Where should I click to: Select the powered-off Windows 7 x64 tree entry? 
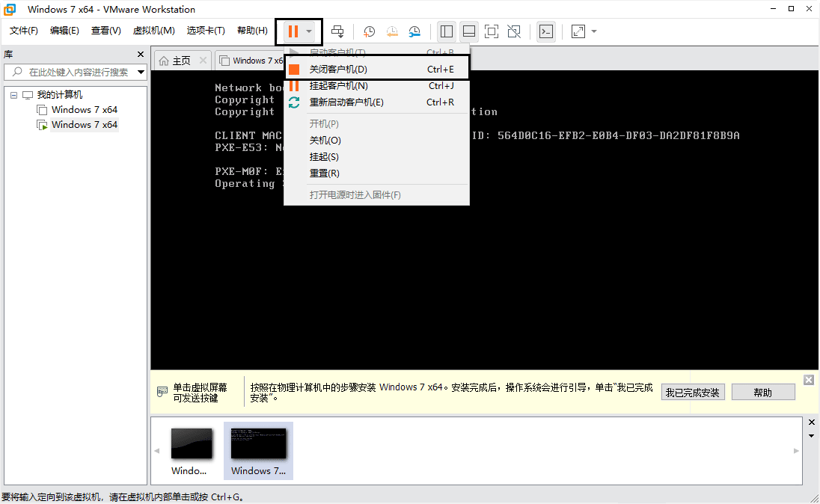[x=85, y=110]
